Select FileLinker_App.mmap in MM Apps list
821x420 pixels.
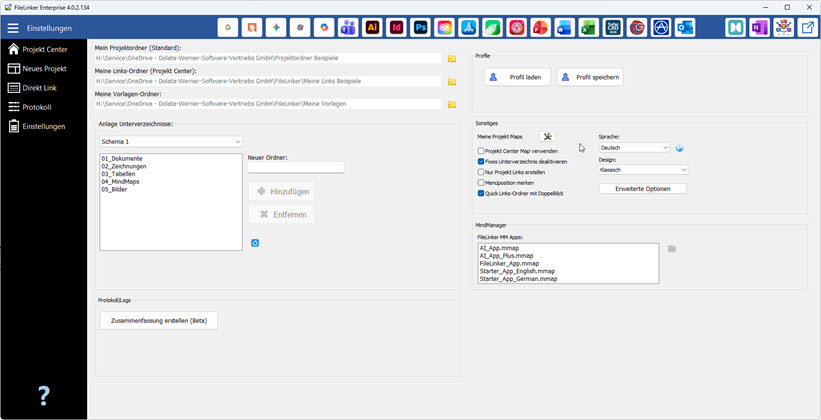[x=509, y=263]
